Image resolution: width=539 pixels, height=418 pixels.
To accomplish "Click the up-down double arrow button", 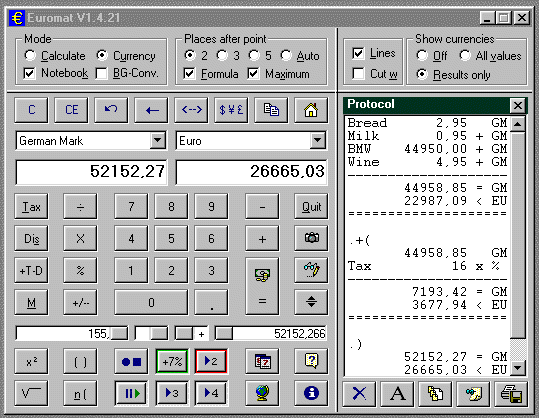I will [x=311, y=302].
